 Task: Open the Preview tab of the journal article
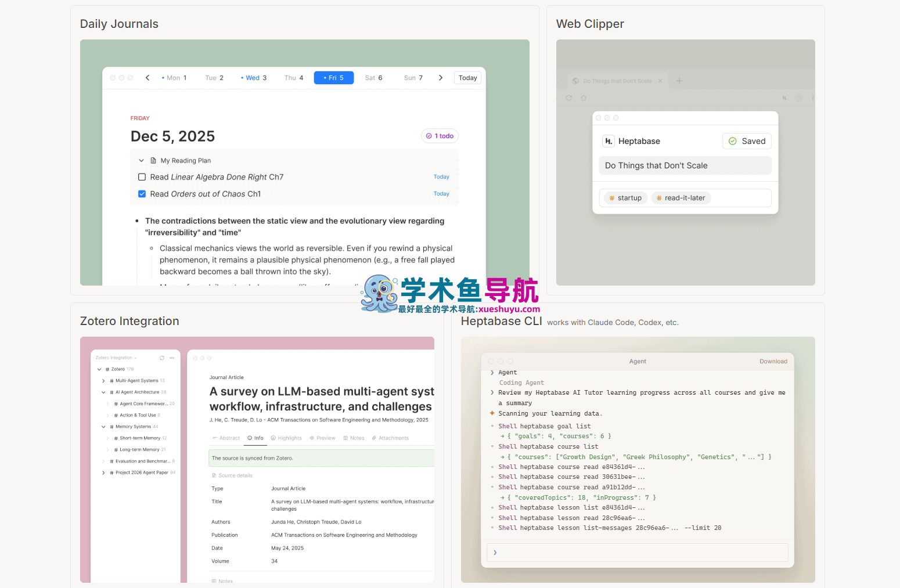pos(322,438)
